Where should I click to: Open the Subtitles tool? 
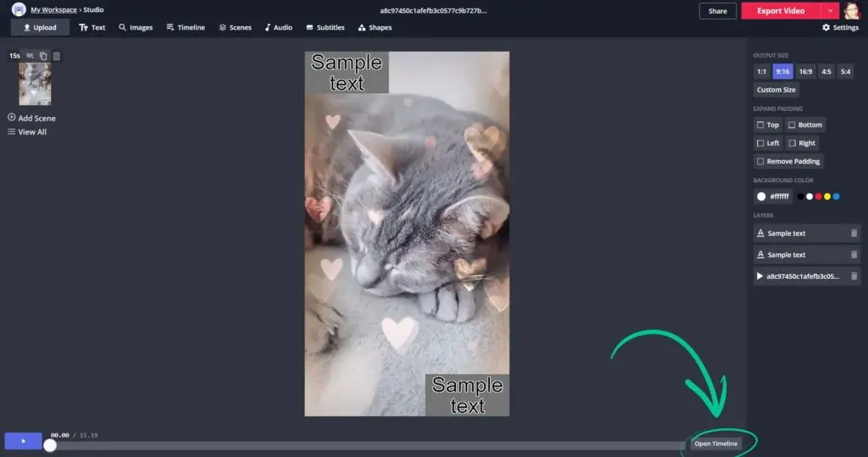click(325, 27)
